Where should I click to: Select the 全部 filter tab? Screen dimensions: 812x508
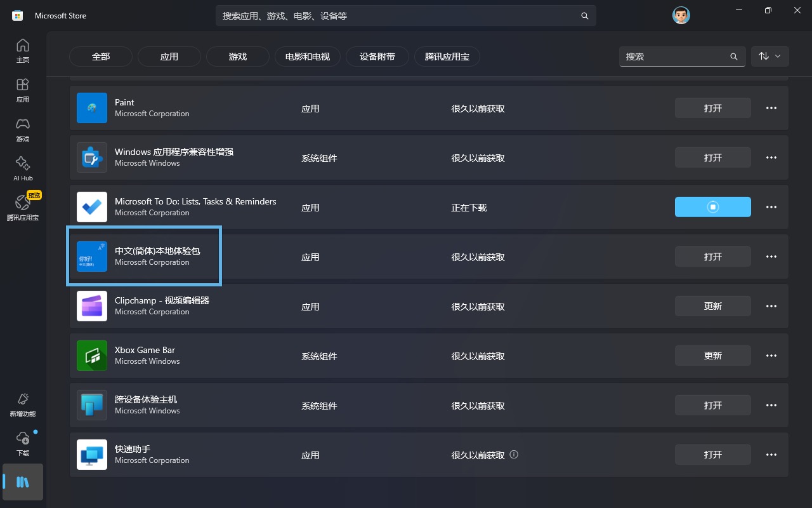101,57
